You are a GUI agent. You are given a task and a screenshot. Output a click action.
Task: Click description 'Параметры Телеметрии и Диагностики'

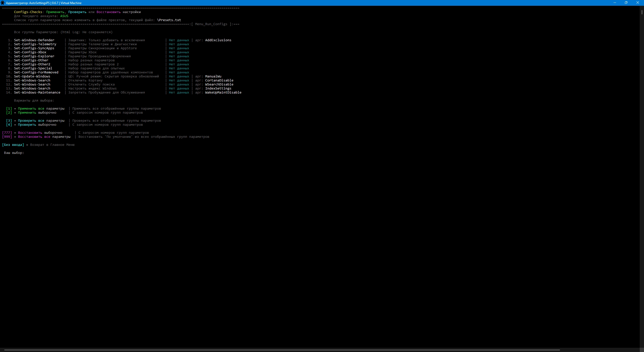click(x=103, y=44)
